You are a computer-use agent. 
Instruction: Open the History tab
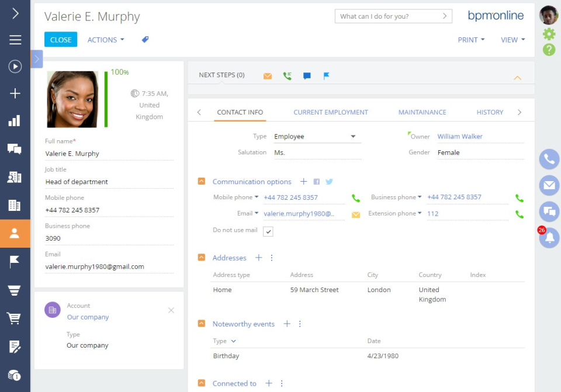[x=490, y=112]
